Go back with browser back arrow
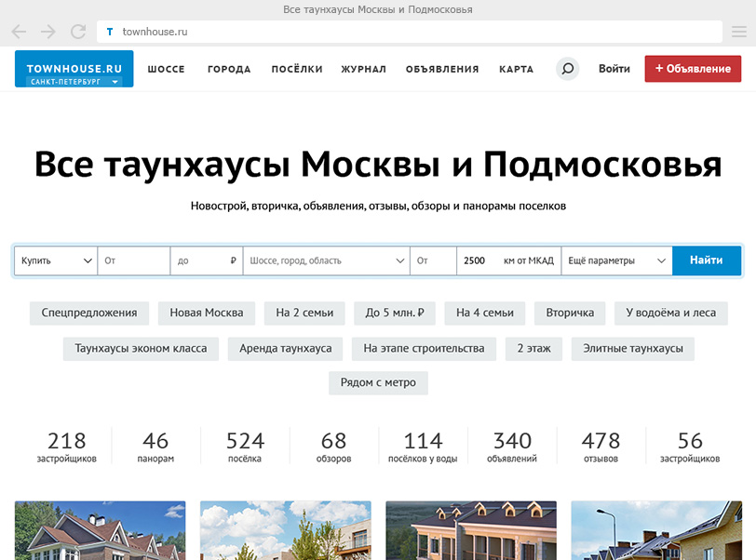This screenshot has width=756, height=560. click(x=19, y=32)
